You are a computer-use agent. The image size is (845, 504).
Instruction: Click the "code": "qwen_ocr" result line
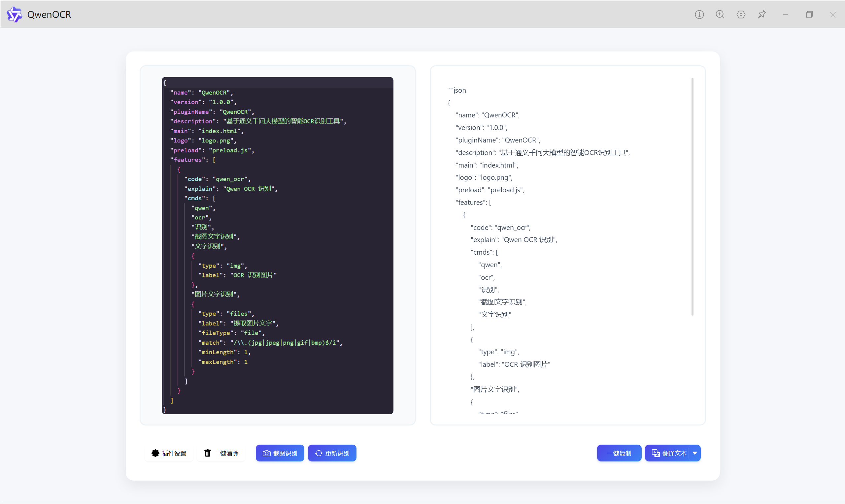tap(500, 228)
